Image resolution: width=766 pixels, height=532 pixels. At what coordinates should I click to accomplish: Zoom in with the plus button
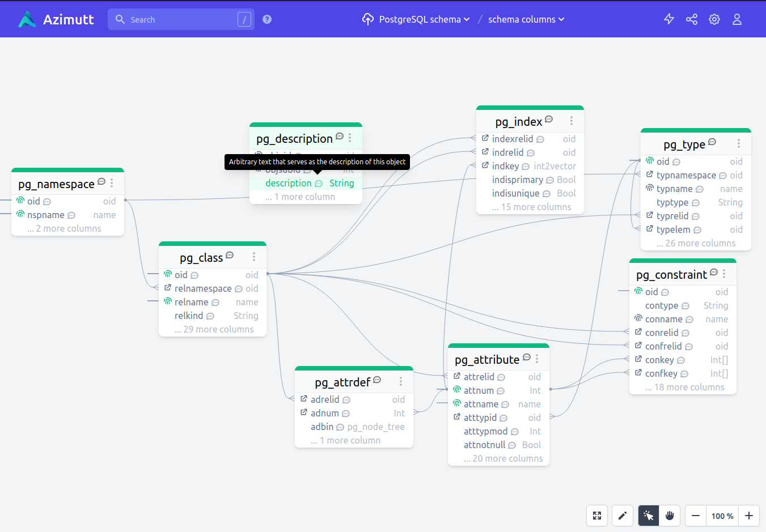(x=749, y=516)
